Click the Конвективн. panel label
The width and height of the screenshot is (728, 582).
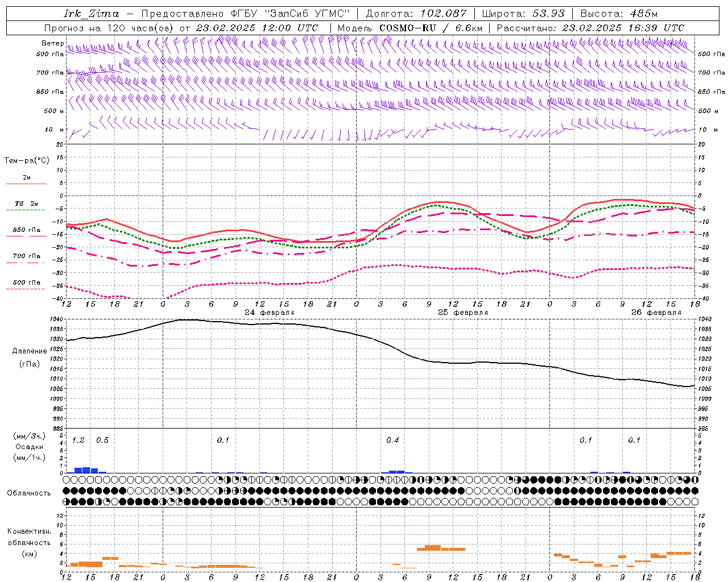(x=29, y=531)
